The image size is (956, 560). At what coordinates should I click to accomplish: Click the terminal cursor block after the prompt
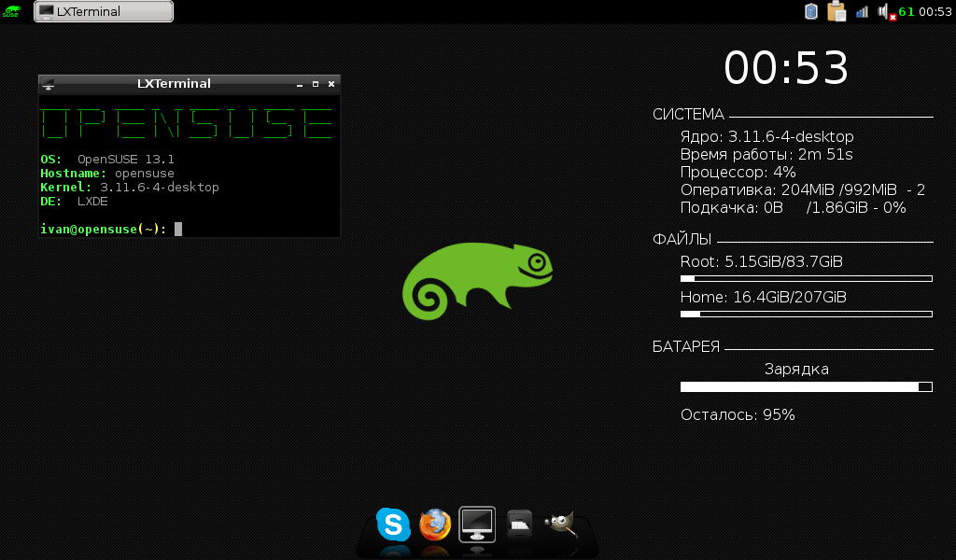pos(178,229)
